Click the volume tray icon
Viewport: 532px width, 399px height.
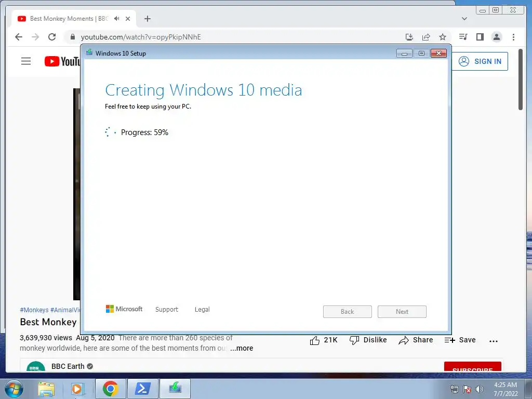click(x=479, y=389)
